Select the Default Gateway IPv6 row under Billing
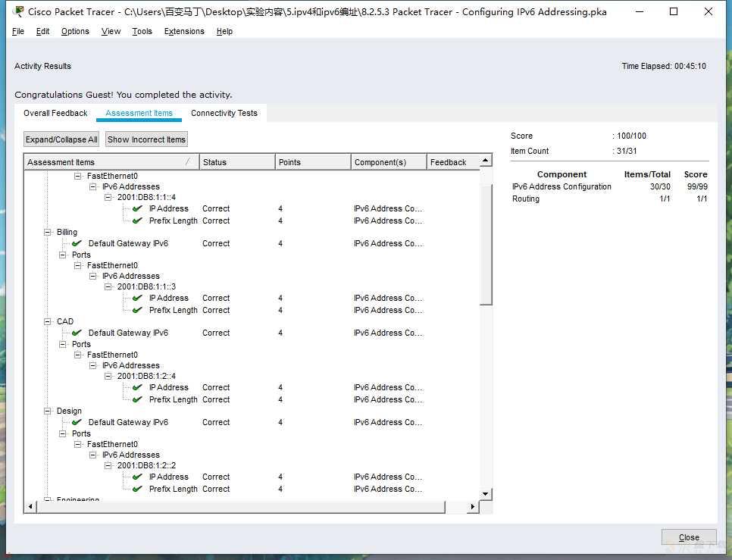The image size is (732, 560). tap(252, 243)
